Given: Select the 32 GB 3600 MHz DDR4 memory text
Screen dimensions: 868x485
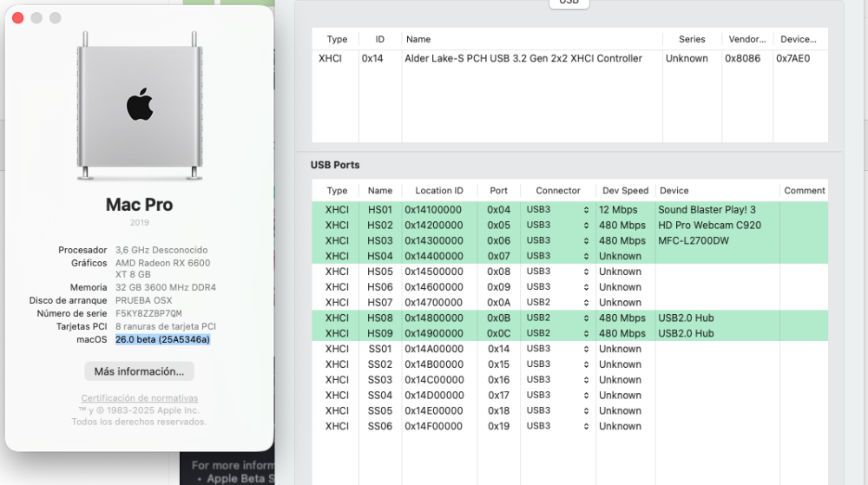Looking at the screenshot, I should click(166, 287).
